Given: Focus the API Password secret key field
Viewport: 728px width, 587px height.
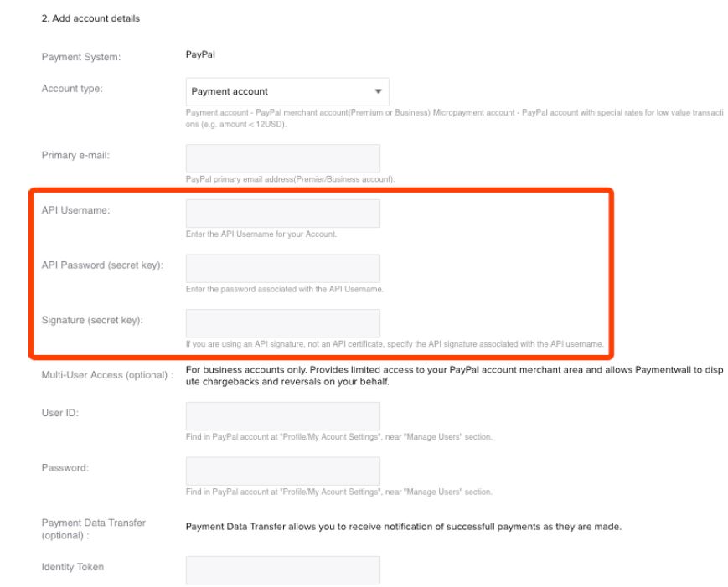Looking at the screenshot, I should point(283,268).
